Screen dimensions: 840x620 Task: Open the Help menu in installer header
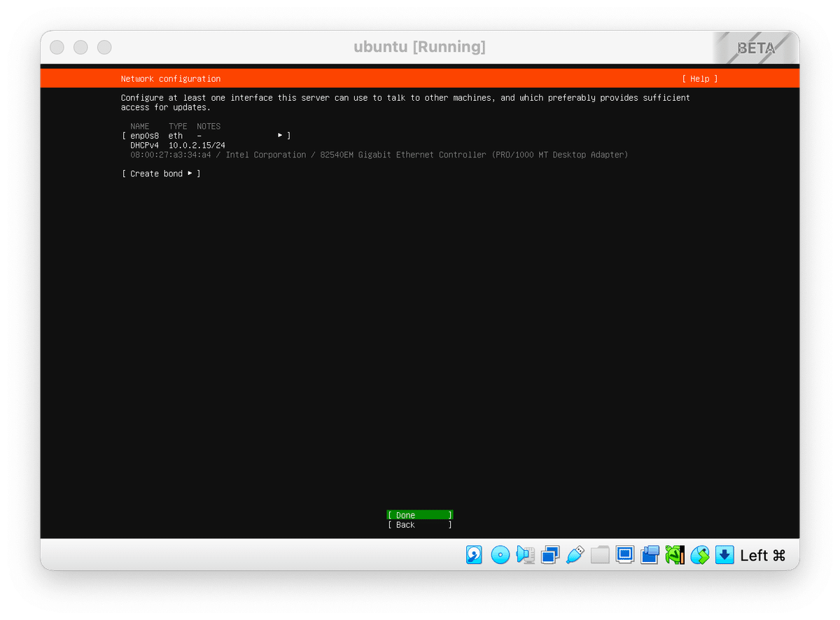pos(700,79)
